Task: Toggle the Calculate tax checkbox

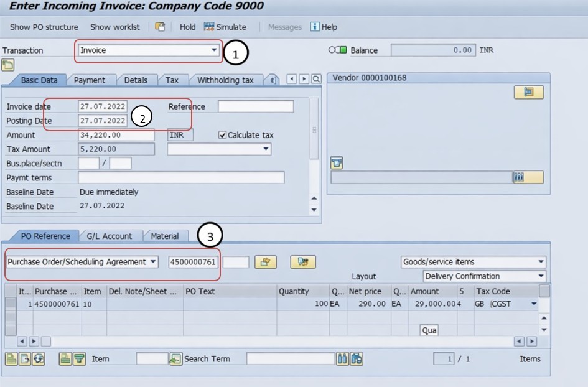Action: coord(222,135)
